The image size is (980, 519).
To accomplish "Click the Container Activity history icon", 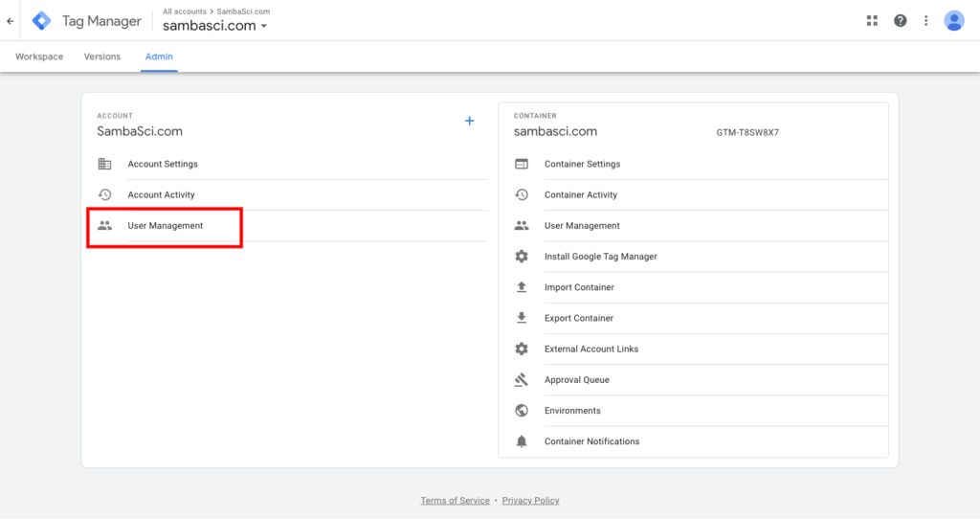I will tap(522, 194).
